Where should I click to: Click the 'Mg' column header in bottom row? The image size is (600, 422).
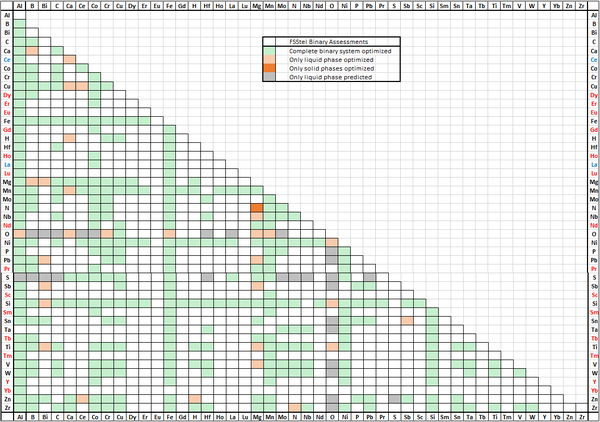pos(257,415)
